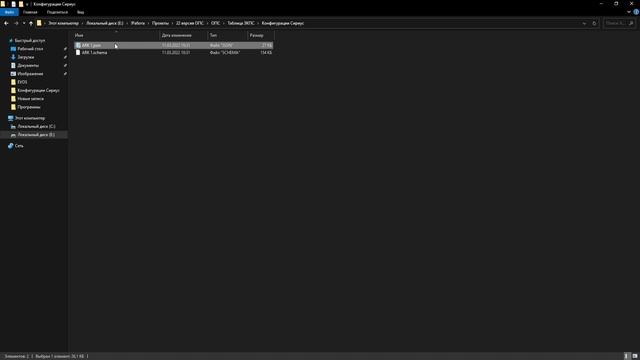The width and height of the screenshot is (640, 360).
Task: Click the Этот компьютер monitor icon
Action: click(11, 118)
